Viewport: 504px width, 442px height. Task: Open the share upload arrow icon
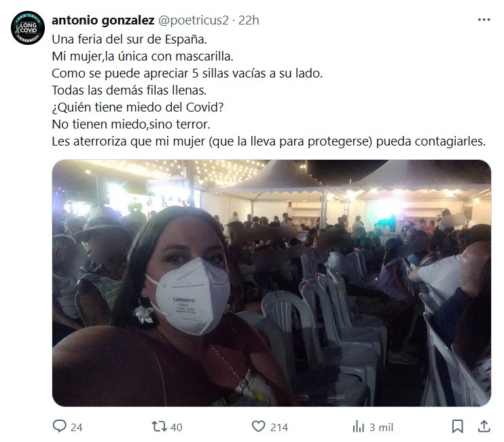point(484,426)
